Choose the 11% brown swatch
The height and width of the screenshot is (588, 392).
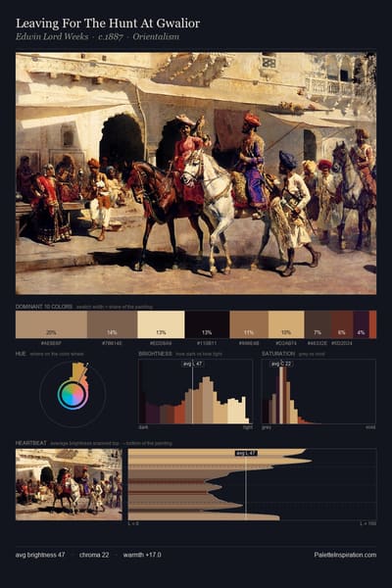[249, 324]
